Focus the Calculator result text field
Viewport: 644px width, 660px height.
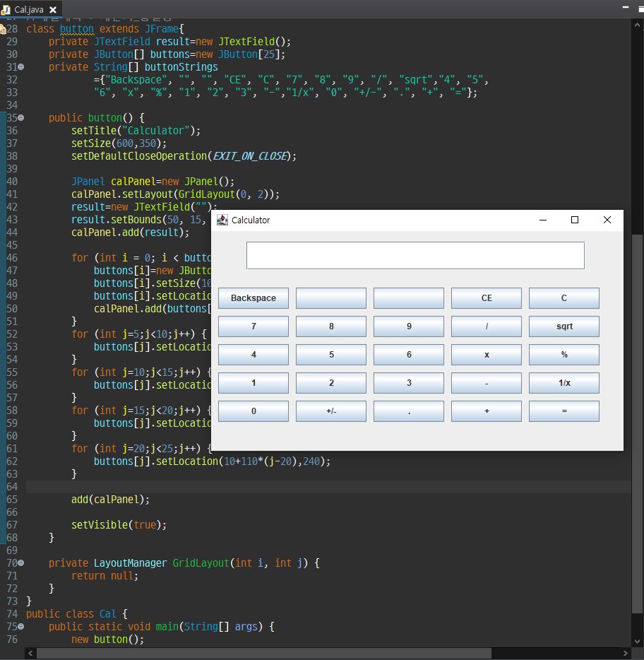[x=416, y=256]
